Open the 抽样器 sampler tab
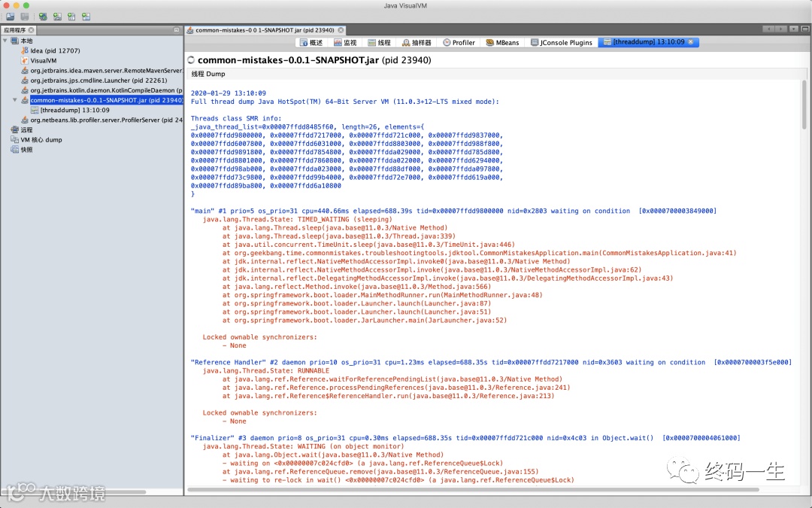This screenshot has height=508, width=812. click(417, 42)
